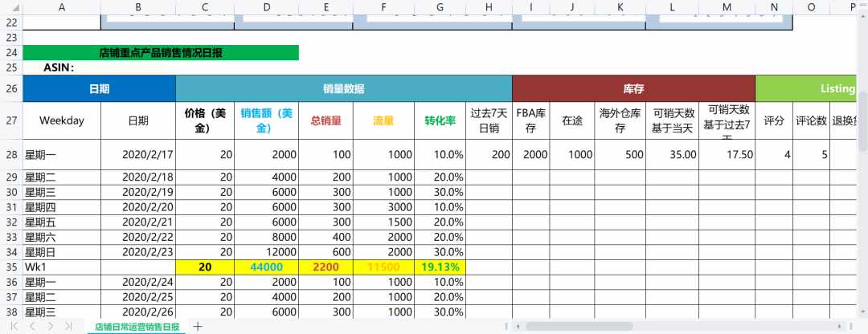
Task: Click horizontal scrollbar right arrow
Action: tap(841, 326)
